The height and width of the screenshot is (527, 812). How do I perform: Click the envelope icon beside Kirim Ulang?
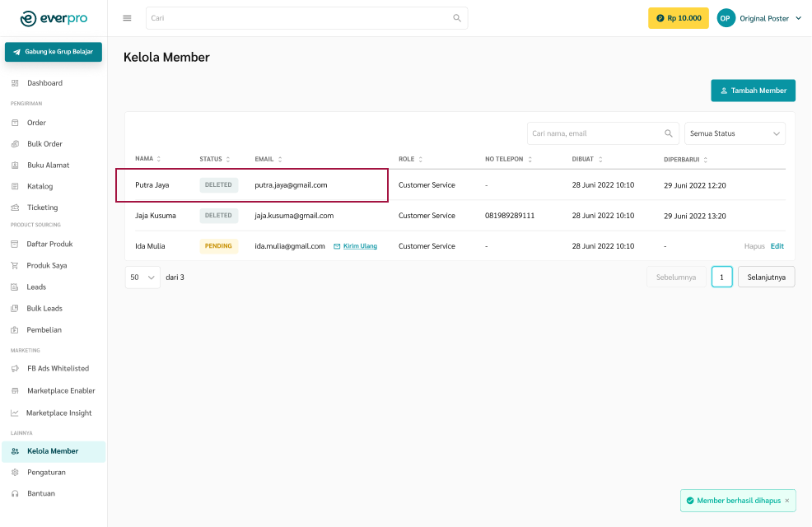337,246
